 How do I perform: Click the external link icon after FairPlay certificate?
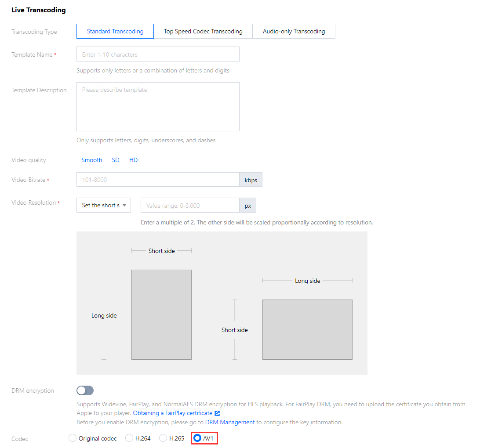(217, 413)
